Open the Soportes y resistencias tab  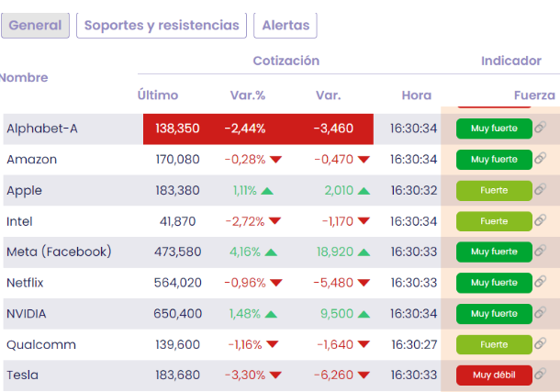[x=162, y=26]
